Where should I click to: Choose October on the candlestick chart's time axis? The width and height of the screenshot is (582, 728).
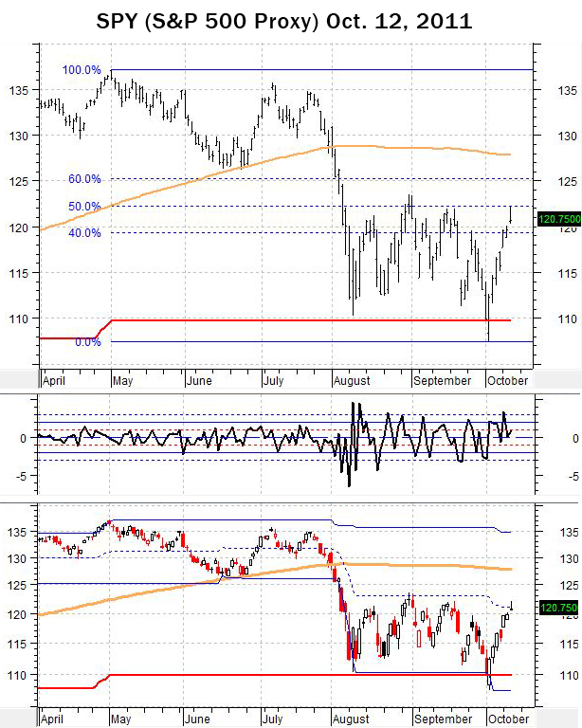click(x=508, y=719)
